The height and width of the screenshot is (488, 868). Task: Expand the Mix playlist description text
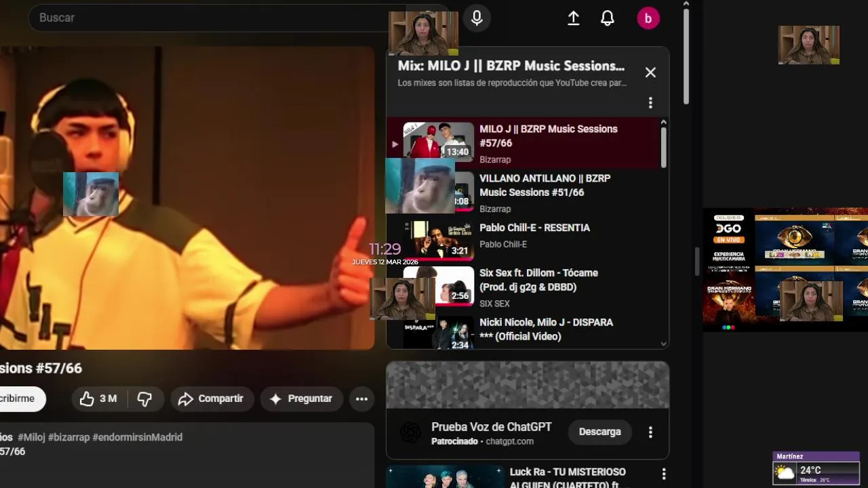[x=512, y=83]
